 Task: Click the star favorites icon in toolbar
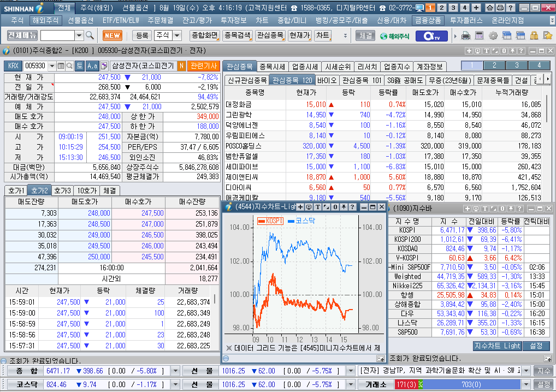tap(547, 35)
